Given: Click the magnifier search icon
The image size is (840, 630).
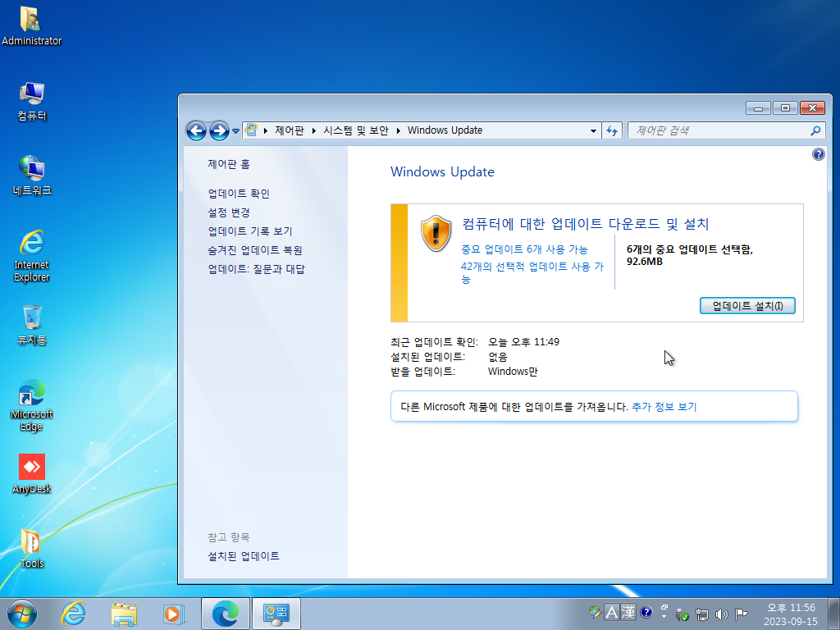Looking at the screenshot, I should 815,130.
